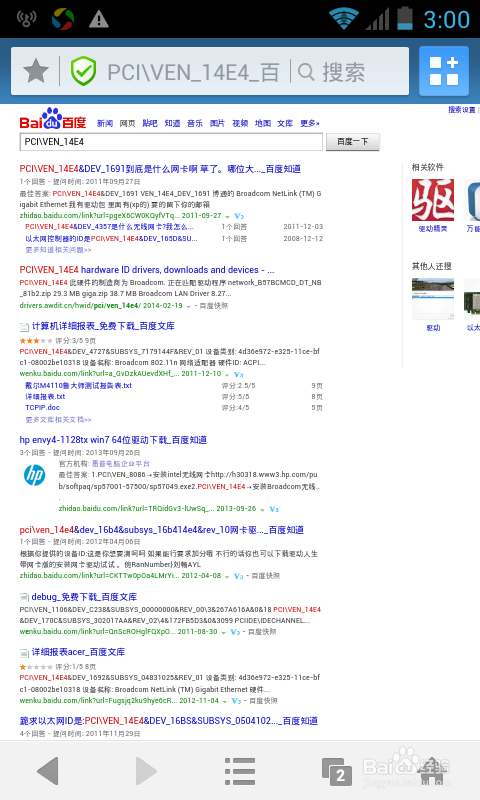
Task: Open the browser menu list icon
Action: [x=240, y=770]
